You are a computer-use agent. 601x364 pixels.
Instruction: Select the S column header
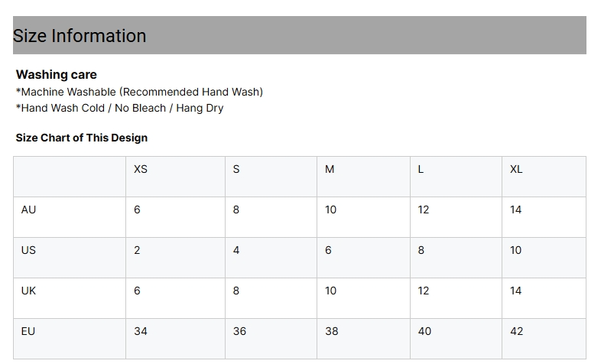point(236,169)
